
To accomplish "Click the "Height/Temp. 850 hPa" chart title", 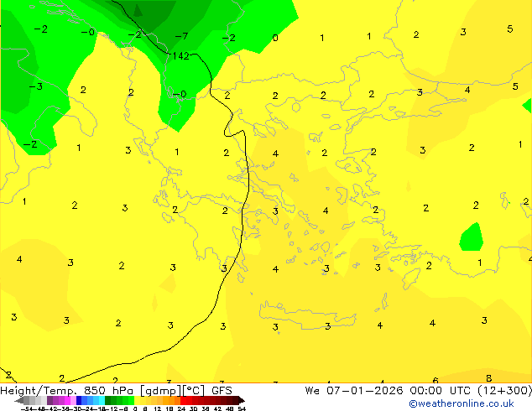I will pos(66,391).
